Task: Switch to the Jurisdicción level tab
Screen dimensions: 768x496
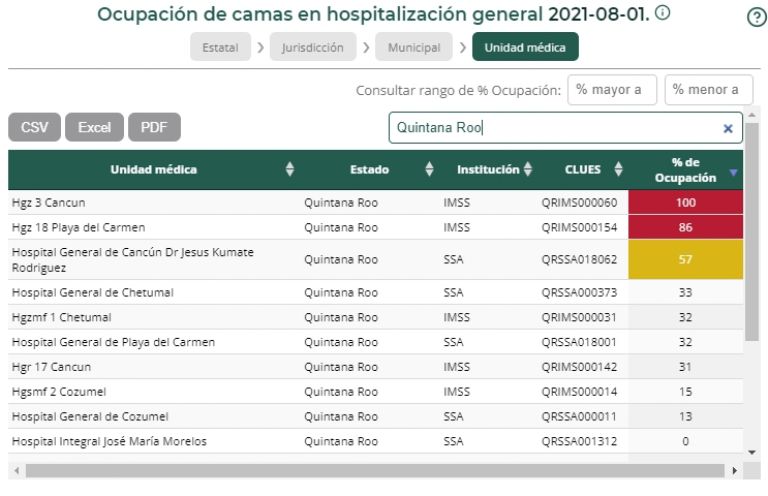Action: point(313,48)
